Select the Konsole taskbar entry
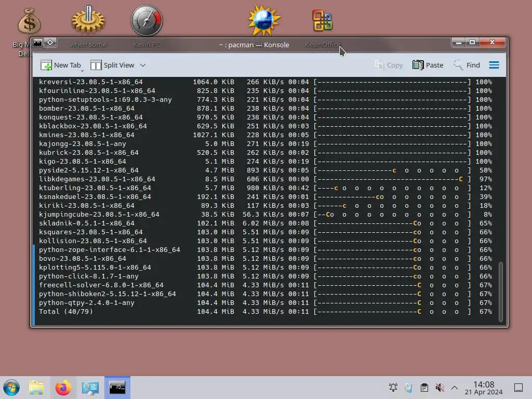Screen dimensions: 532x399 tap(117, 388)
